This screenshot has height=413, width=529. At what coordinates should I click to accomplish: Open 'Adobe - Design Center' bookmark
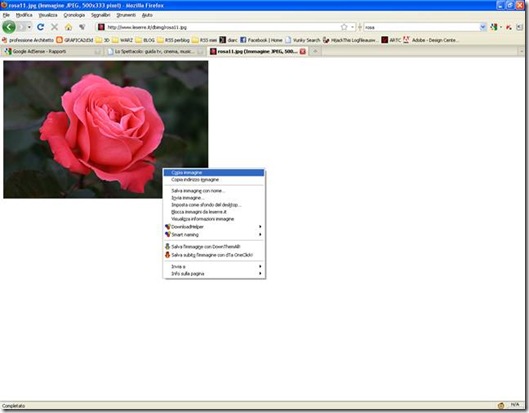pyautogui.click(x=430, y=40)
